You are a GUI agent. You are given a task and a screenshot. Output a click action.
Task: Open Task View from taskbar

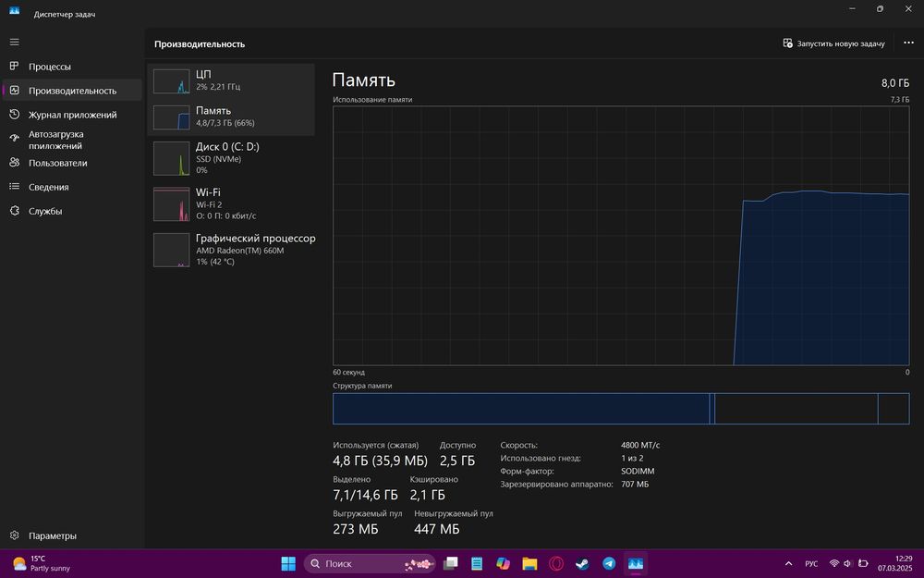[451, 563]
